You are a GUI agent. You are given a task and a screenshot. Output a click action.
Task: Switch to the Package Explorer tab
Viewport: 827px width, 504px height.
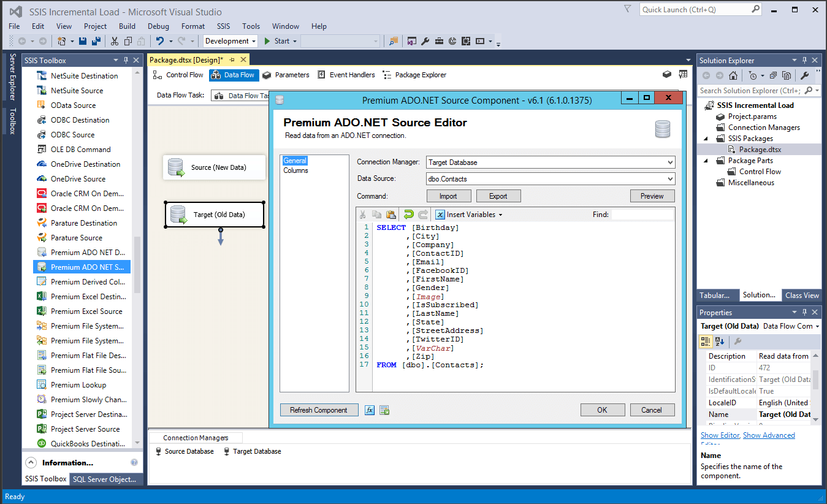[414, 75]
